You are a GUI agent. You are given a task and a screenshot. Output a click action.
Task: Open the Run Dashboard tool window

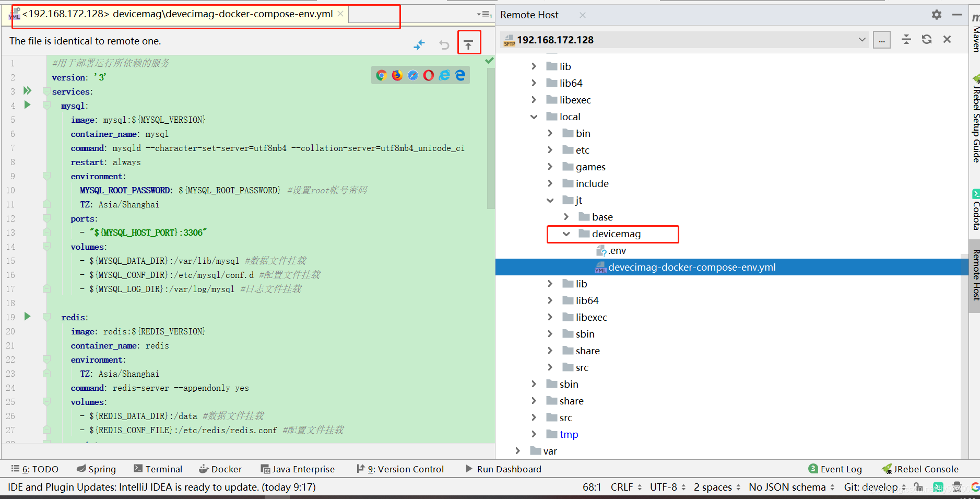(x=503, y=469)
